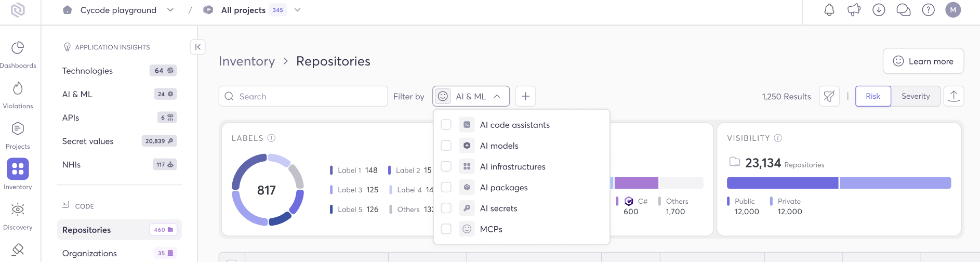The width and height of the screenshot is (980, 262).
Task: Click the Private visibility bar segment
Action: pos(895,183)
